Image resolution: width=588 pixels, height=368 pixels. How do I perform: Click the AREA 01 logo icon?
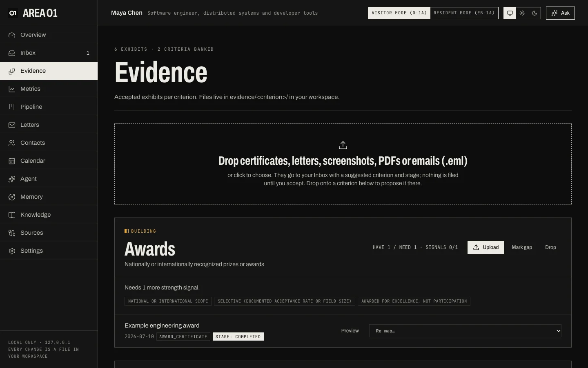coord(13,13)
